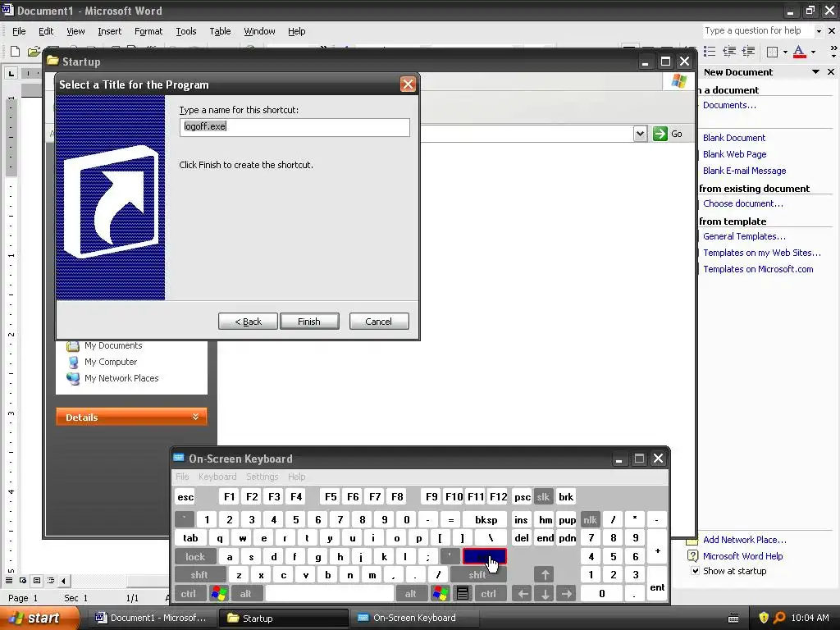Click the Type a question for help box

tap(757, 31)
